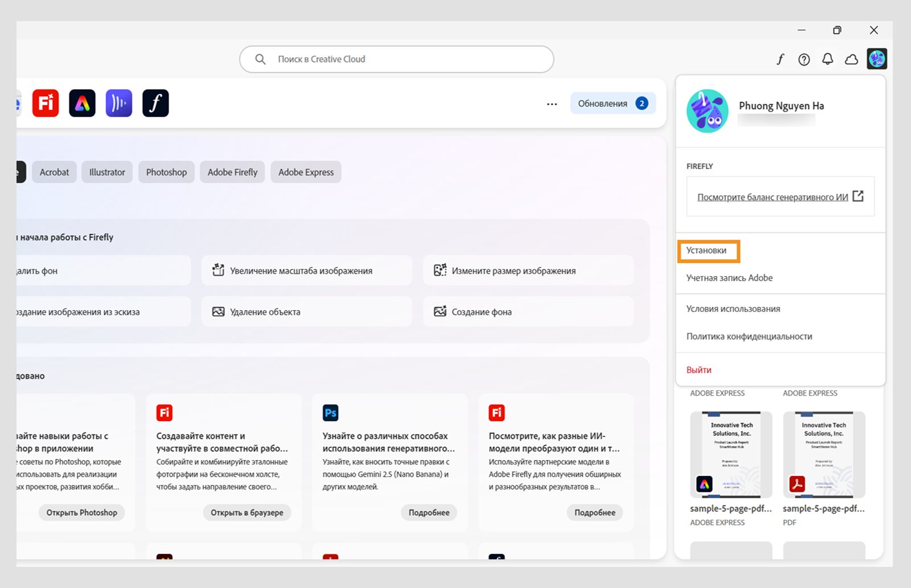911x588 pixels.
Task: Click Выйти to sign out
Action: (x=699, y=369)
